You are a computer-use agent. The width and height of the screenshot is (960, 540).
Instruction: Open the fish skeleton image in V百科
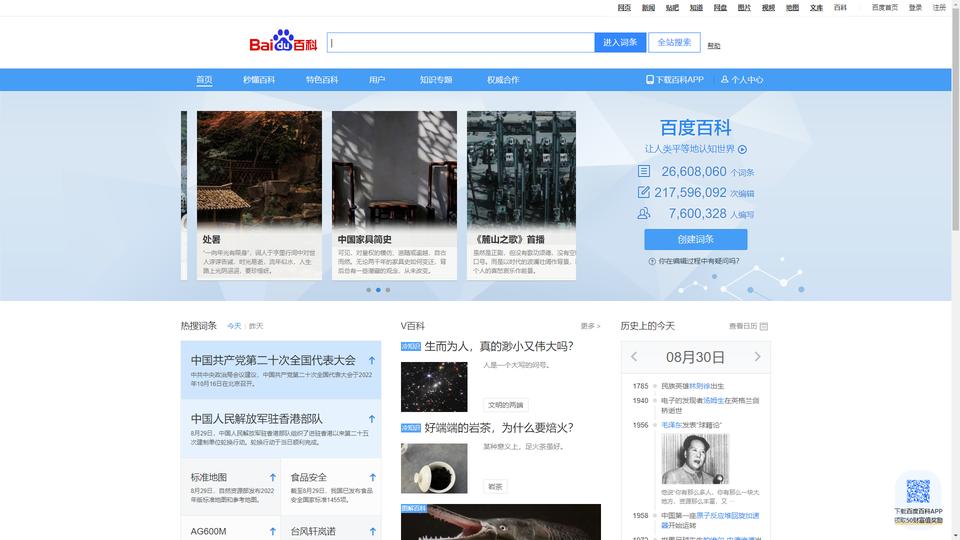coord(501,522)
